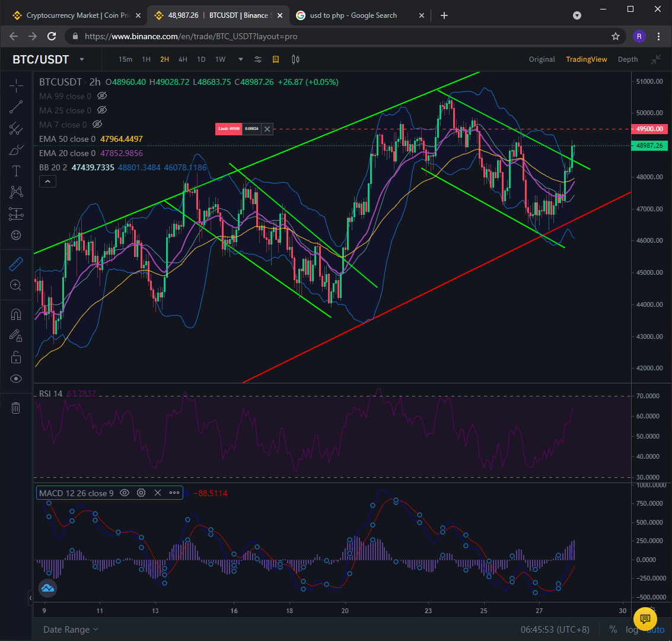
Task: Switch to TradingView chart view
Action: tap(586, 59)
